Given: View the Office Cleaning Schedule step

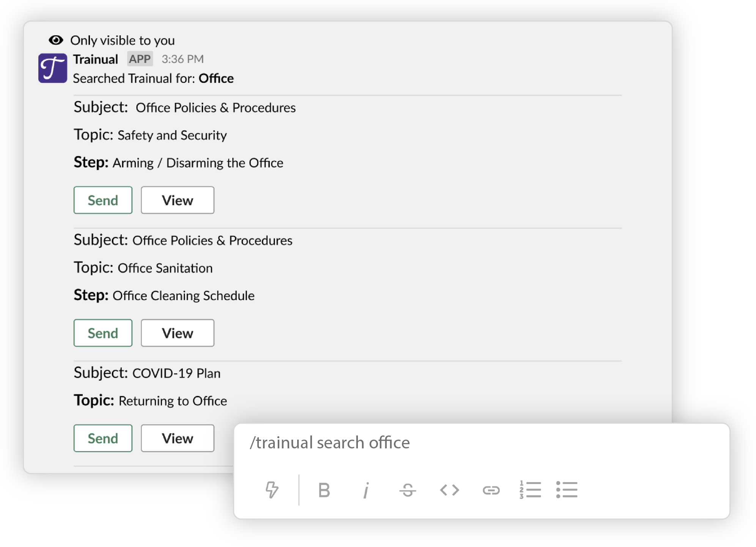Looking at the screenshot, I should click(177, 333).
